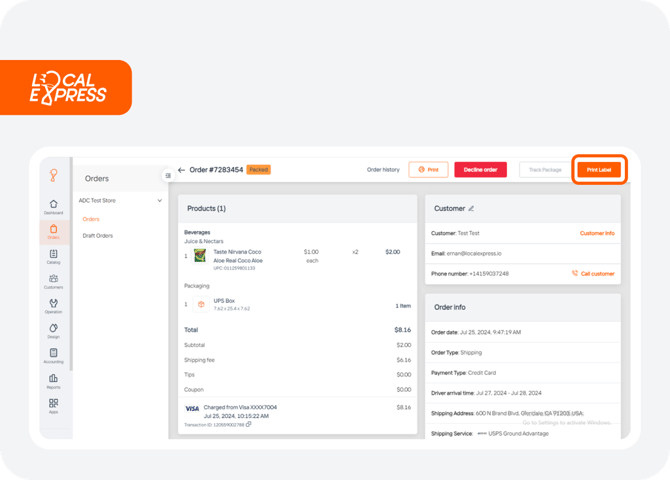The height and width of the screenshot is (480, 670).
Task: Click the Order date value
Action: point(490,332)
